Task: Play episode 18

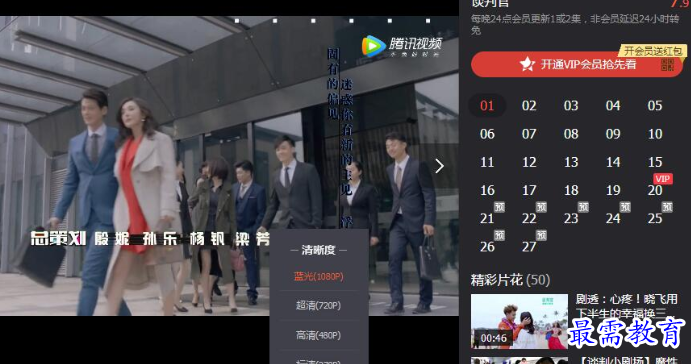Action: (571, 190)
